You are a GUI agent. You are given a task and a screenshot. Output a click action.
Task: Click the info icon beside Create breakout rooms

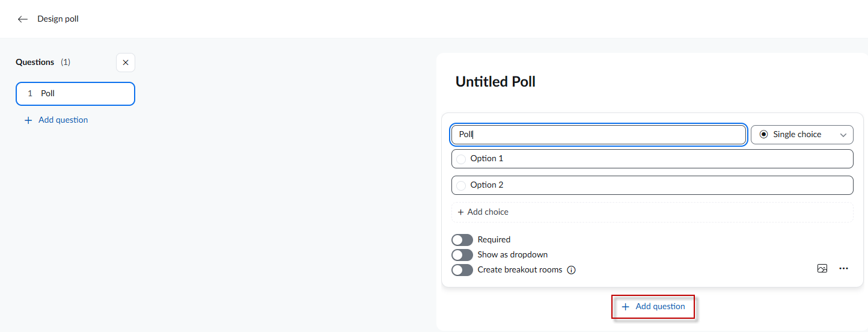point(572,270)
